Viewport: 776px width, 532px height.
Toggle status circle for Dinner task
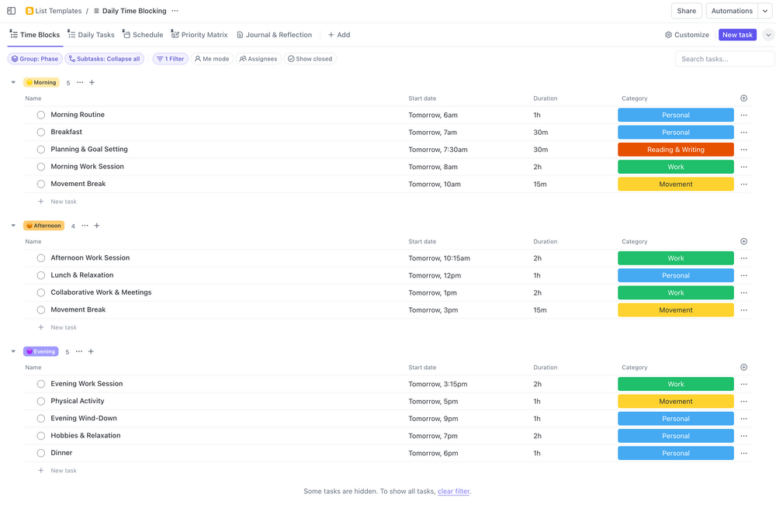[x=41, y=453]
